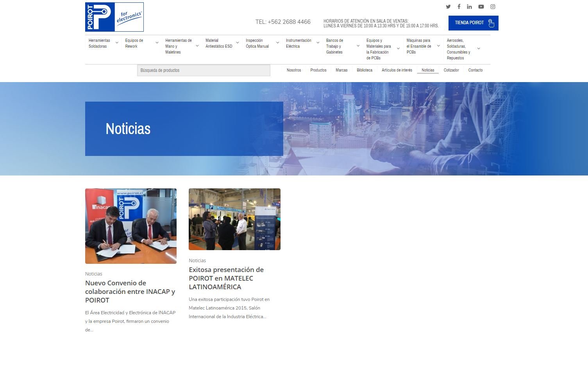Expand Herramientas de Mano y Maletines chevron

click(x=197, y=46)
